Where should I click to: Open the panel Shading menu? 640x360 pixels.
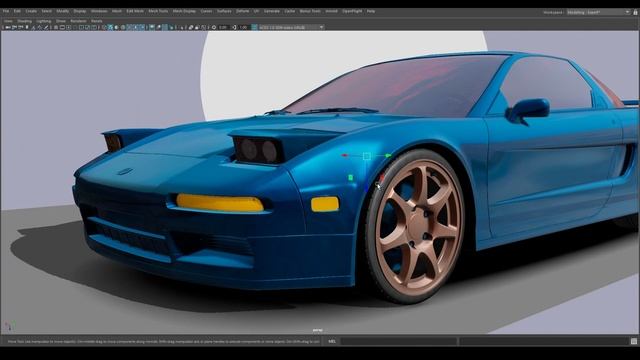[24, 21]
